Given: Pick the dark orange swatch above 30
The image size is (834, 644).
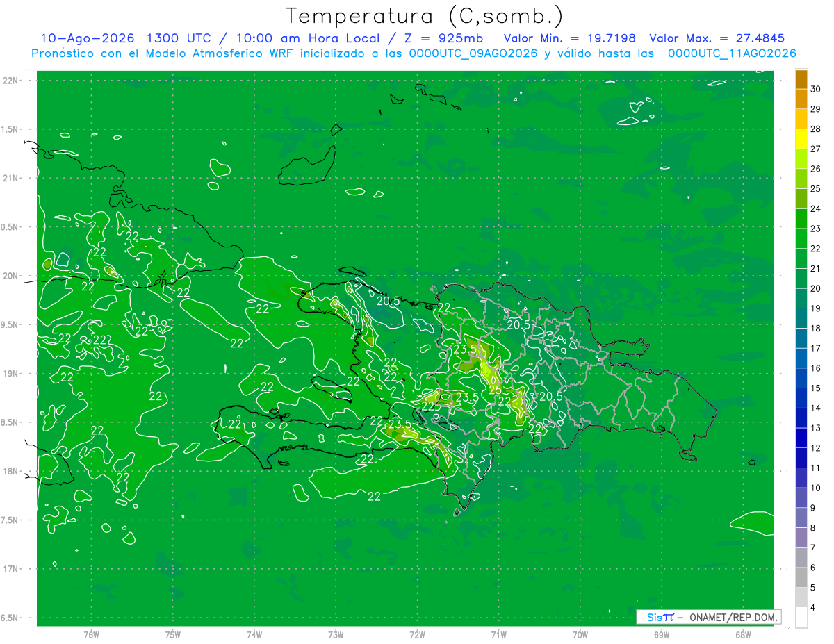Looking at the screenshot, I should 801,79.
